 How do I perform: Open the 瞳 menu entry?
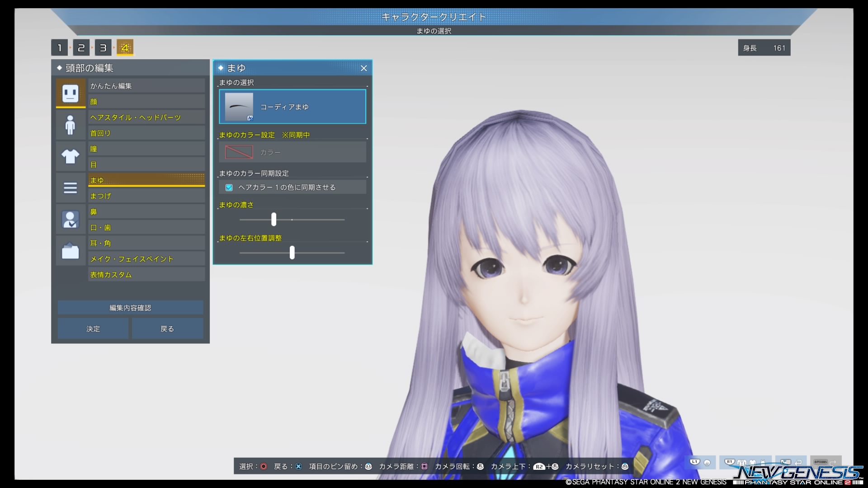146,149
